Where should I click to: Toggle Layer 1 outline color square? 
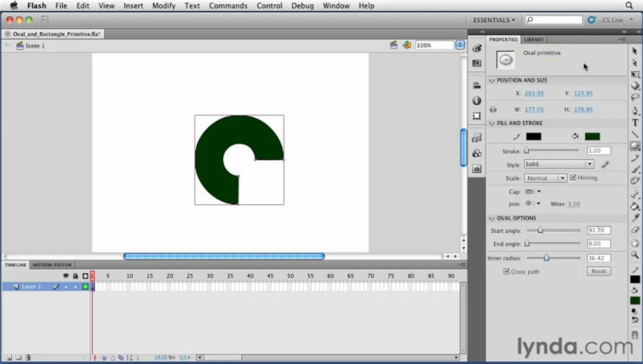pos(85,287)
